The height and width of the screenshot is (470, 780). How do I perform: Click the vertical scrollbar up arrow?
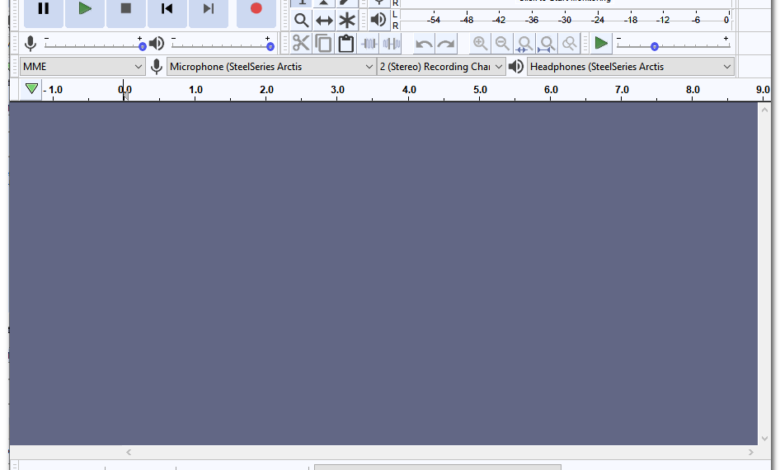tap(764, 110)
